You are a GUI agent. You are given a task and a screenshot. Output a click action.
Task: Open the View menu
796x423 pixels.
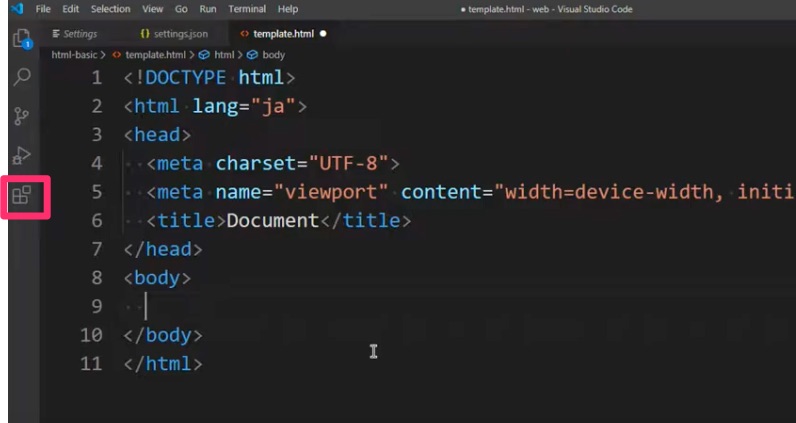[x=152, y=9]
